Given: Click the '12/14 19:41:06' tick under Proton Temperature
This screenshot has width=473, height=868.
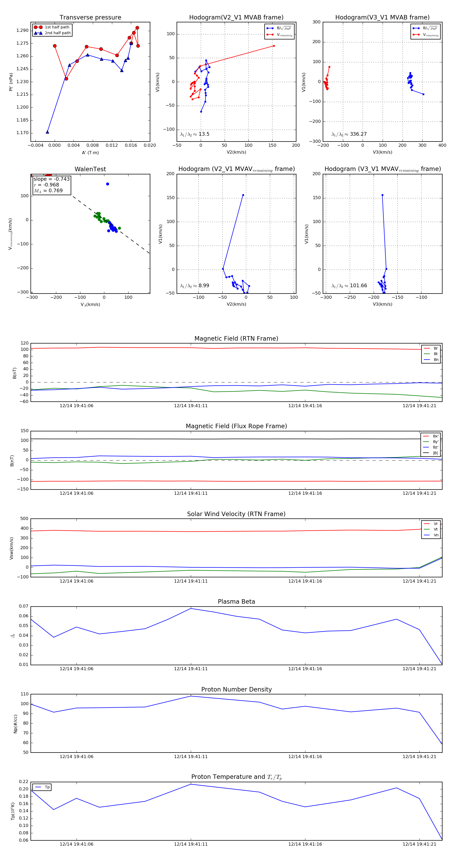Looking at the screenshot, I should pyautogui.click(x=76, y=844).
